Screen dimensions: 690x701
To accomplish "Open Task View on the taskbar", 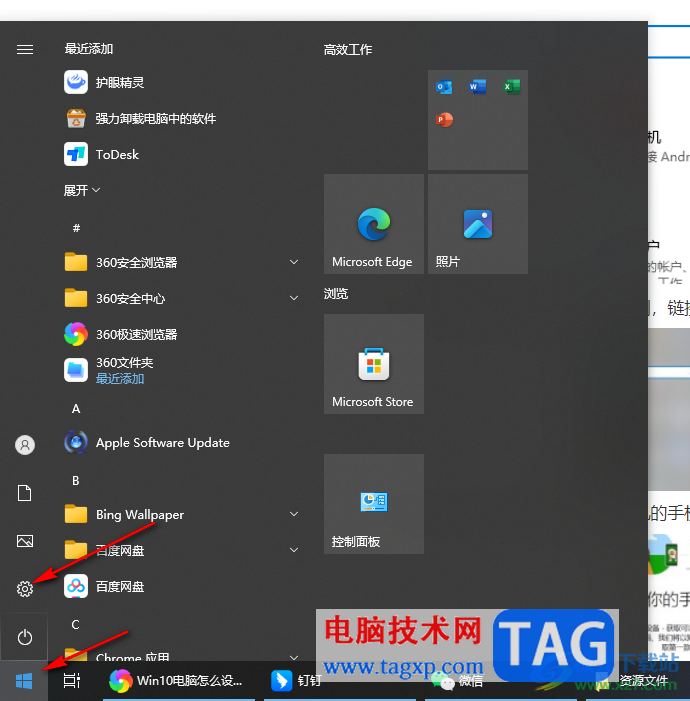I will click(x=72, y=680).
